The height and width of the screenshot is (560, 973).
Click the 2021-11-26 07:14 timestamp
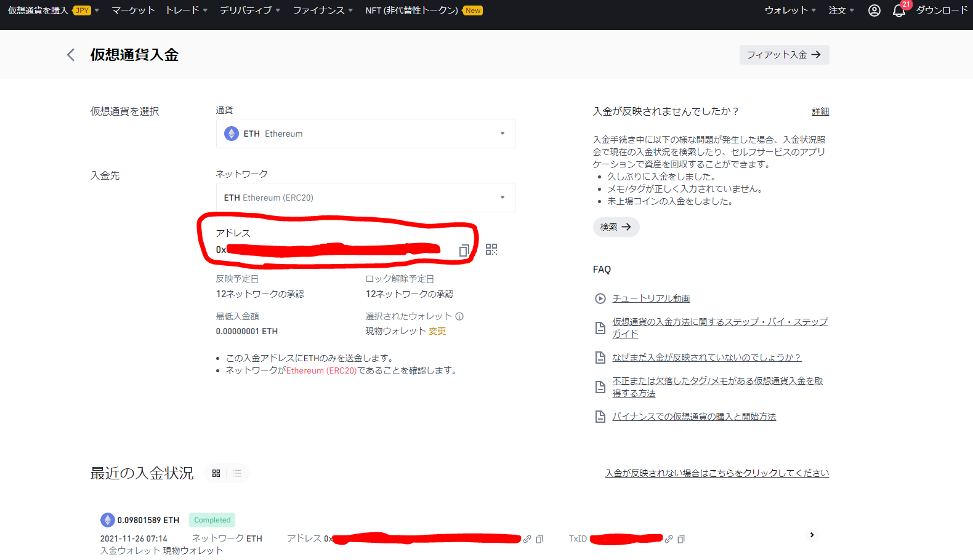click(134, 538)
